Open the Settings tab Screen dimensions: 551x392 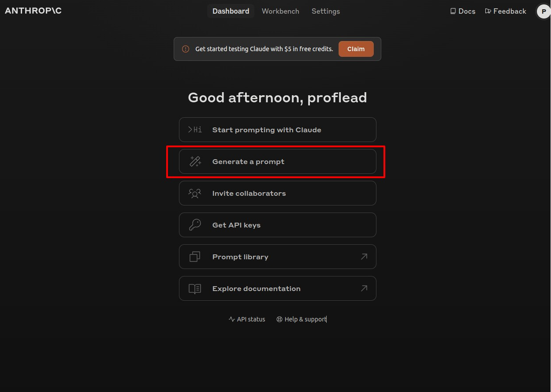tap(326, 11)
